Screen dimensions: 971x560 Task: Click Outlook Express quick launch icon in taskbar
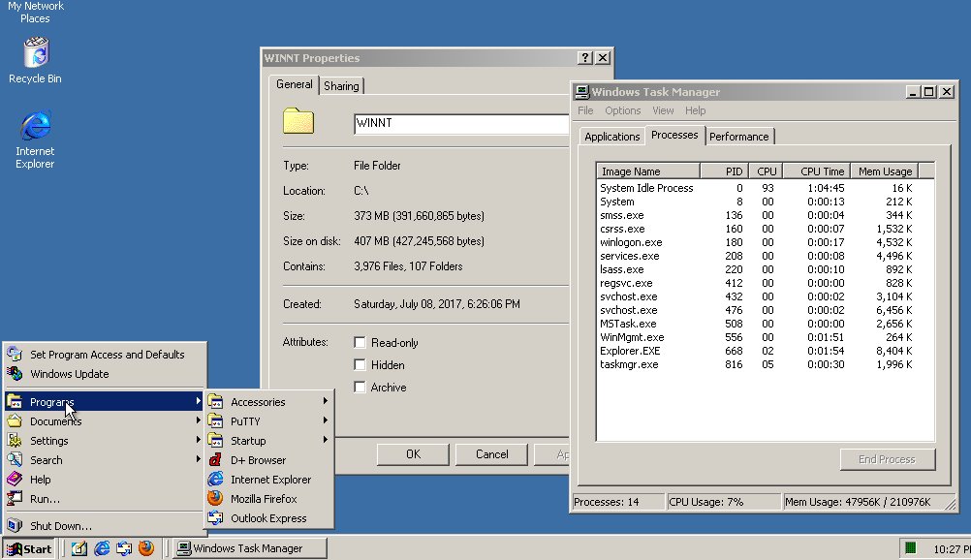(x=124, y=548)
